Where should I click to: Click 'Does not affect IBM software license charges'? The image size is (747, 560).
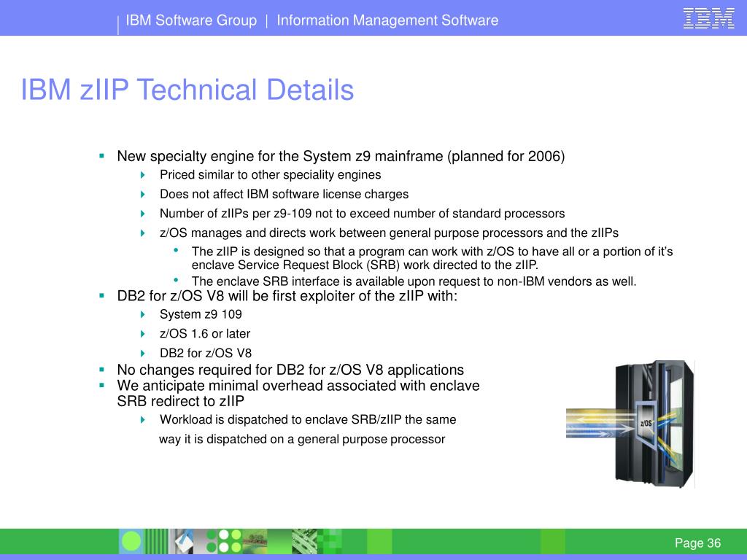(284, 194)
